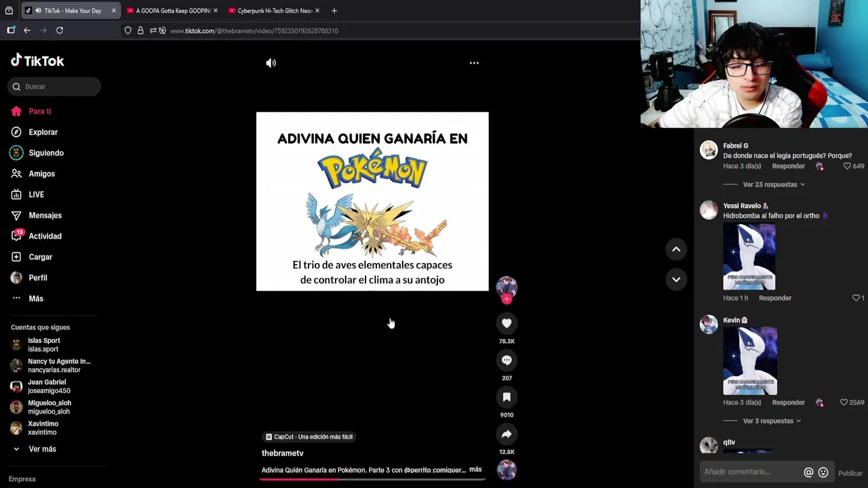Click the CapCut editing badge
This screenshot has height=488, width=868.
coord(309,437)
